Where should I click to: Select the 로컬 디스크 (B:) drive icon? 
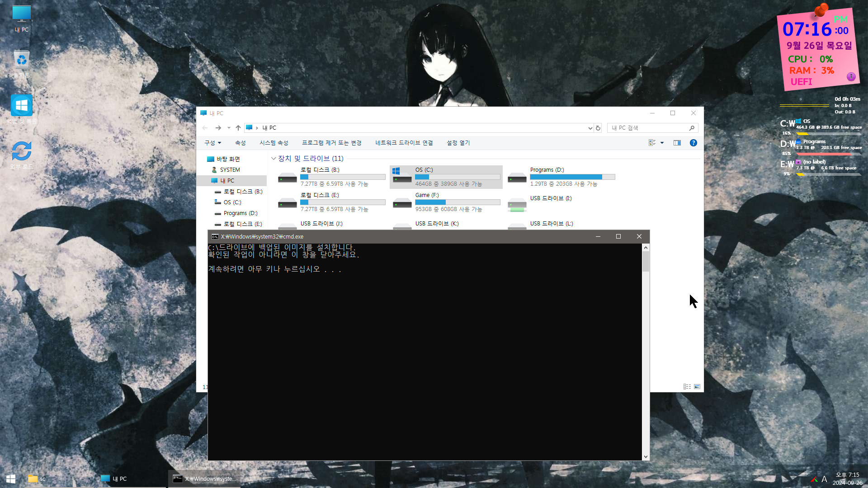coord(287,178)
